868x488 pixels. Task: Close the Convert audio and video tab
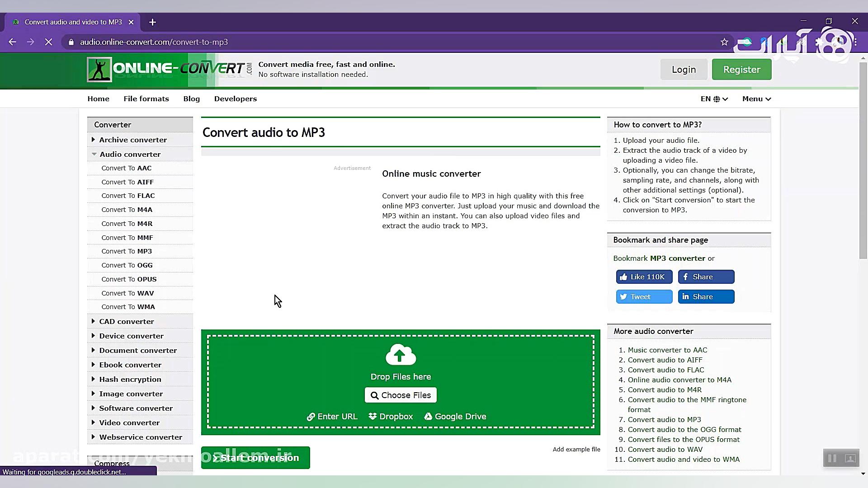tap(131, 22)
